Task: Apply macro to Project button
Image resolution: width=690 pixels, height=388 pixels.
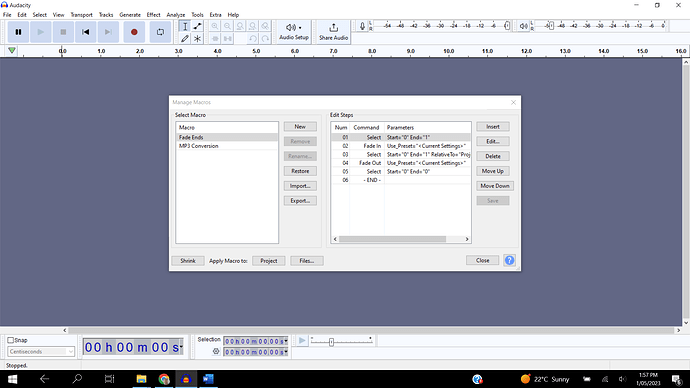Action: tap(268, 261)
